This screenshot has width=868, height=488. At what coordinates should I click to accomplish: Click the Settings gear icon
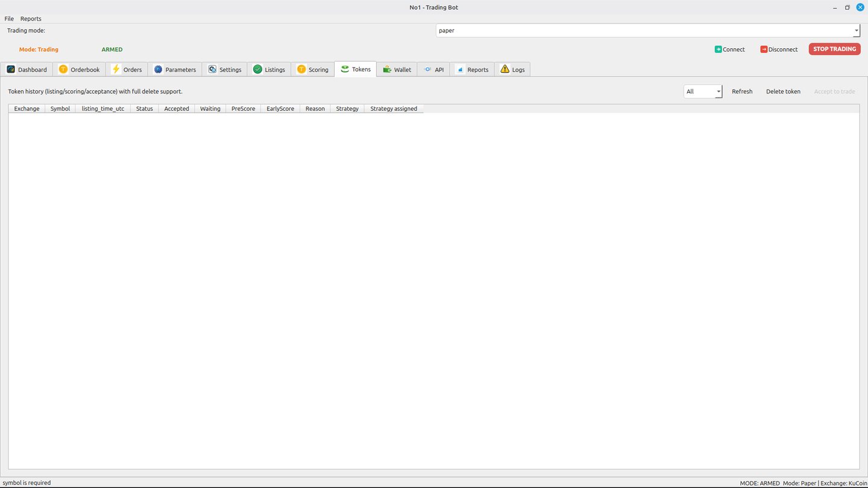point(212,69)
